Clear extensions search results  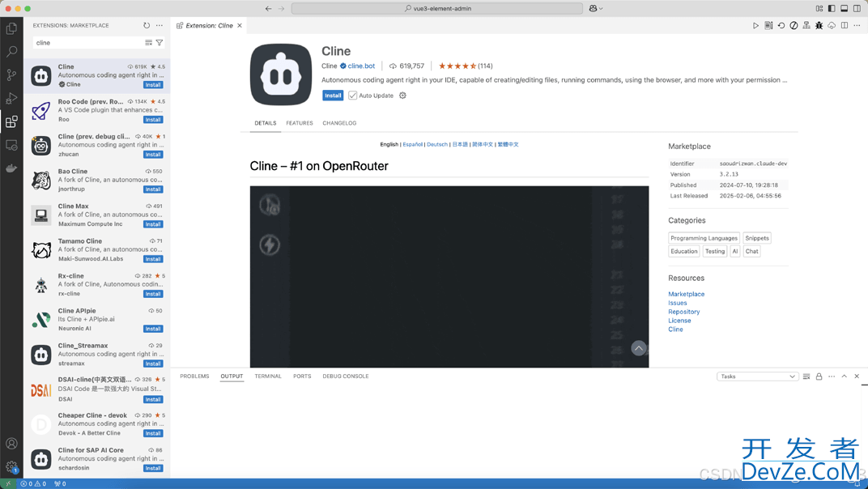(x=148, y=43)
